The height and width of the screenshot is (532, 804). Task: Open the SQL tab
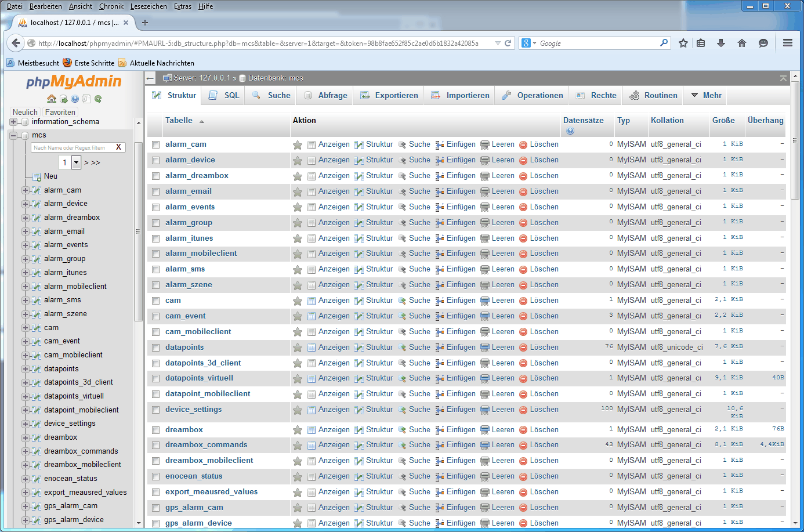click(x=224, y=96)
